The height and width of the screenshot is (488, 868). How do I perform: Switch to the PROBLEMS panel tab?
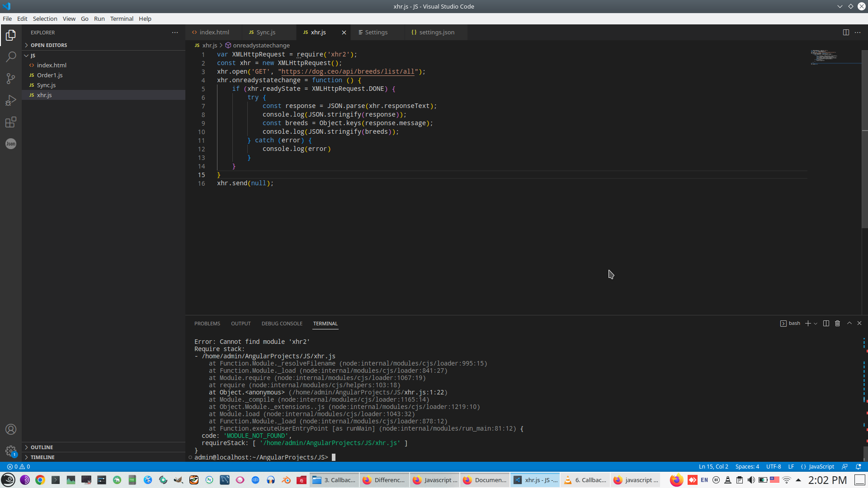[207, 324]
